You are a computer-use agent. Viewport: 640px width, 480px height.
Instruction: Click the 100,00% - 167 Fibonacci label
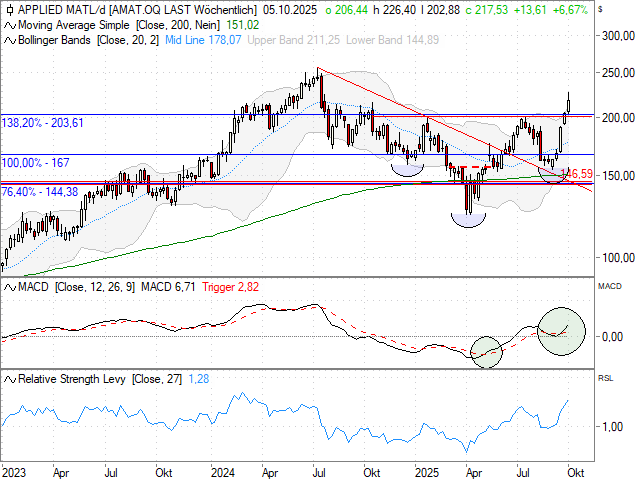pyautogui.click(x=34, y=161)
